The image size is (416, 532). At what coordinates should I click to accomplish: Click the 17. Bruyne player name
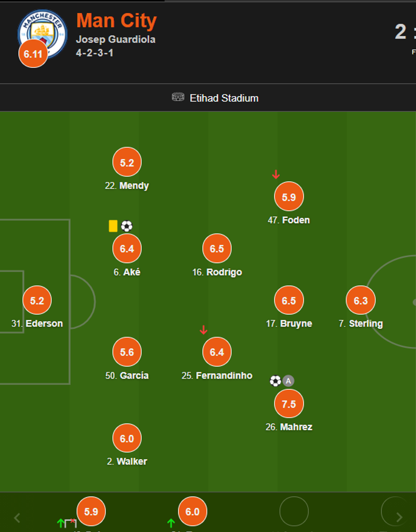tap(289, 324)
